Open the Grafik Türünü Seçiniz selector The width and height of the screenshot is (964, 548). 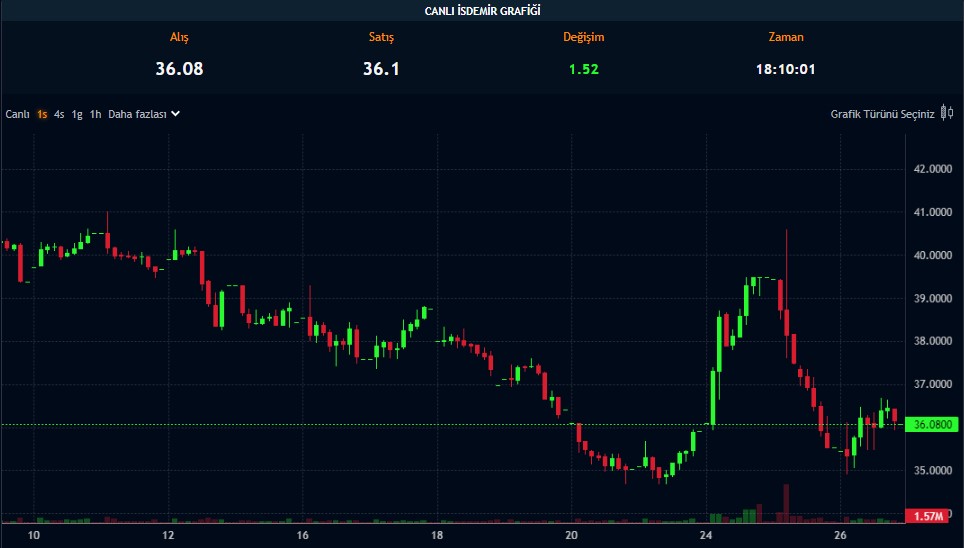point(882,114)
